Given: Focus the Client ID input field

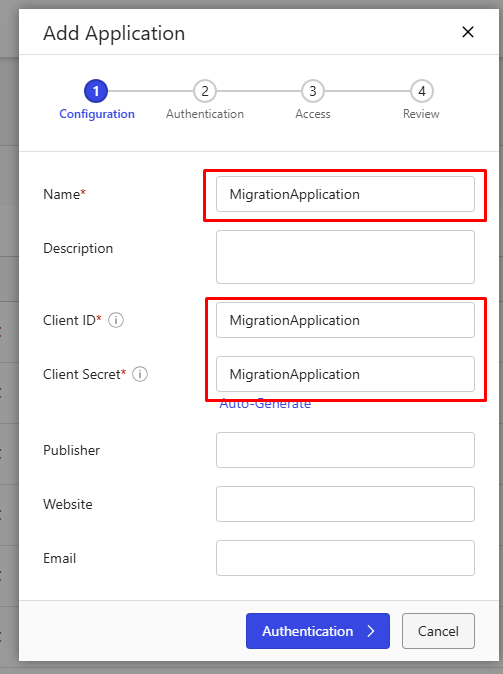Looking at the screenshot, I should click(x=345, y=320).
